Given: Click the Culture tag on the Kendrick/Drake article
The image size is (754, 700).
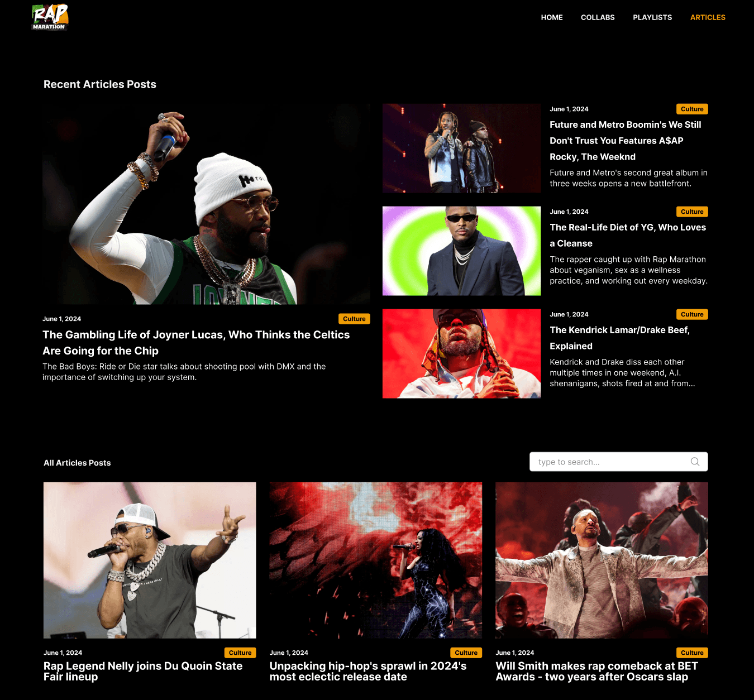Looking at the screenshot, I should pyautogui.click(x=692, y=314).
